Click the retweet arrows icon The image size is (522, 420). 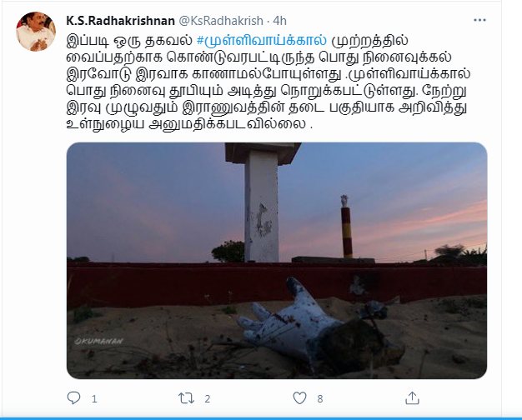[186, 398]
